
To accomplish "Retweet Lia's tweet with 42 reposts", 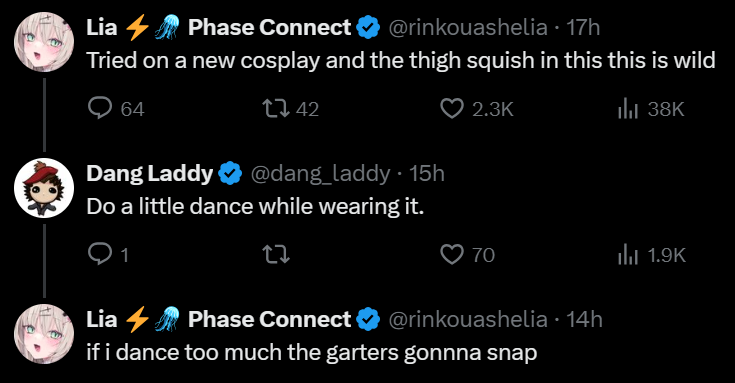I will [276, 109].
